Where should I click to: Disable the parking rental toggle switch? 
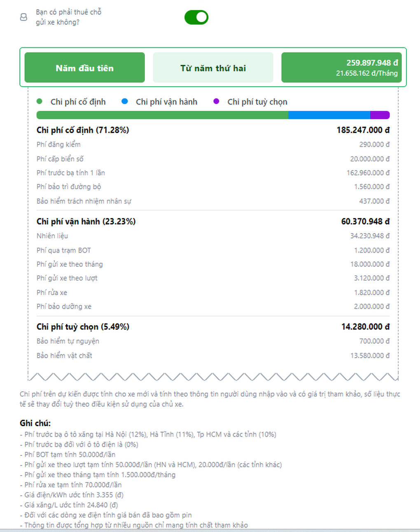pyautogui.click(x=196, y=17)
